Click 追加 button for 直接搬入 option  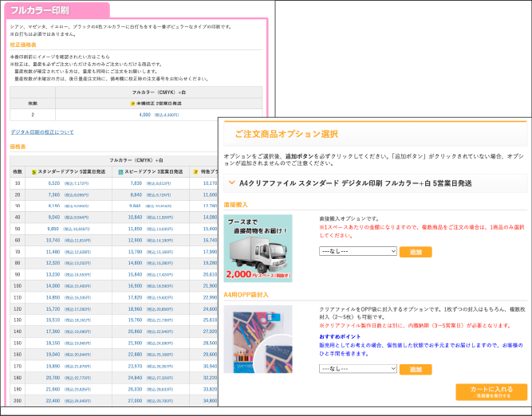click(x=415, y=251)
